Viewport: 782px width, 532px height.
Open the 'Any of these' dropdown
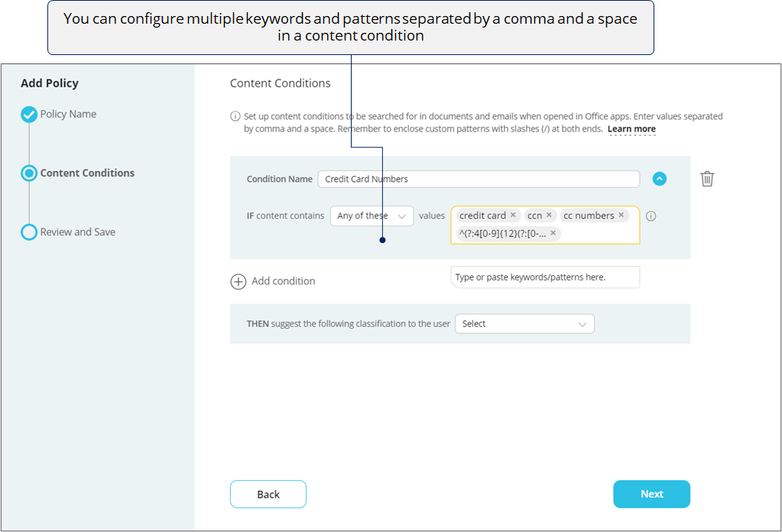pyautogui.click(x=372, y=216)
